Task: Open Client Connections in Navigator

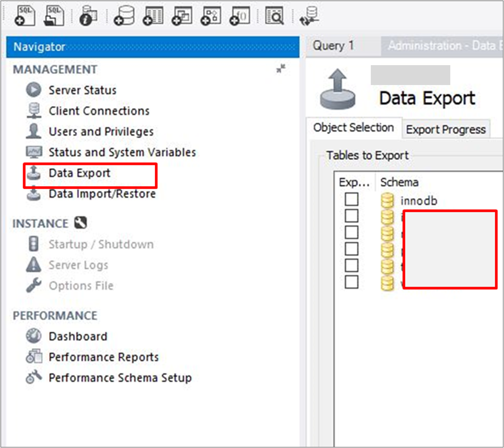Action: [99, 111]
